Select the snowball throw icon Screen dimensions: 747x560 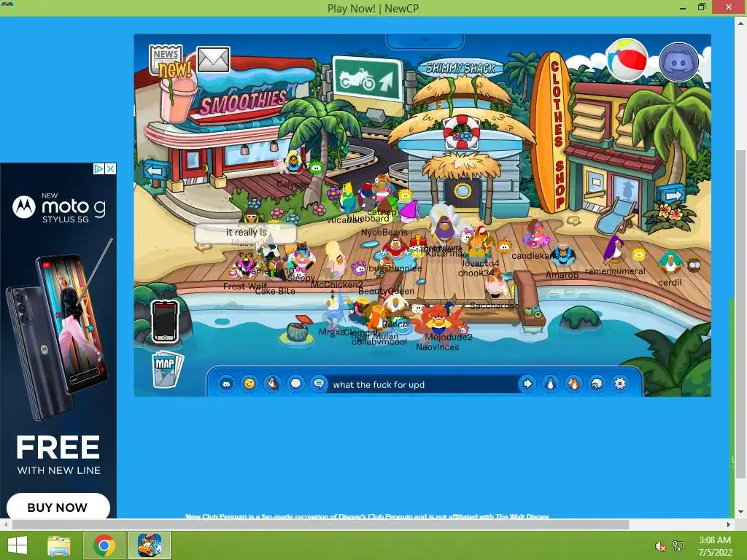(296, 384)
